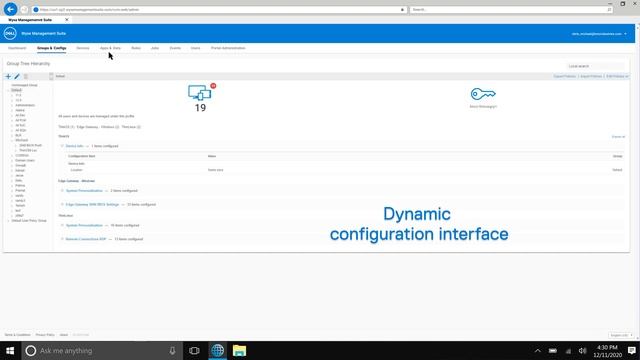This screenshot has height=360, width=640.
Task: Click the browser back arrow button
Action: pos(11,9)
